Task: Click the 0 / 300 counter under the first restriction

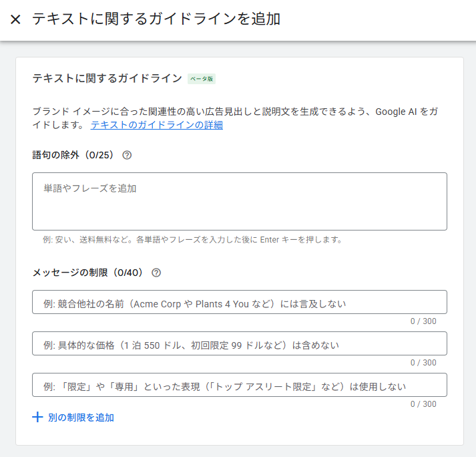Action: 423,321
